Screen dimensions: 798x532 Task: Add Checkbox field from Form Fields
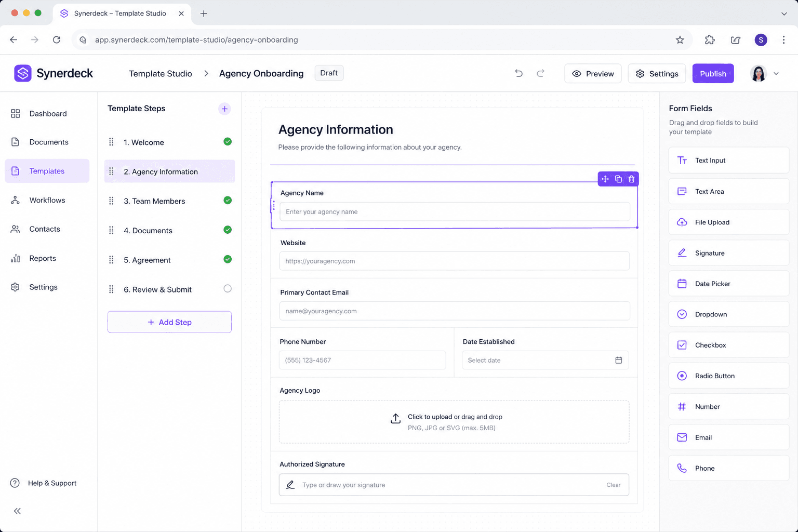coord(729,345)
